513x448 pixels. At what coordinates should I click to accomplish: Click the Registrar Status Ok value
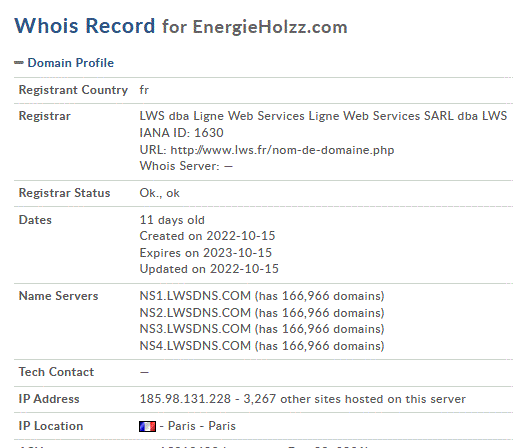coord(159,193)
